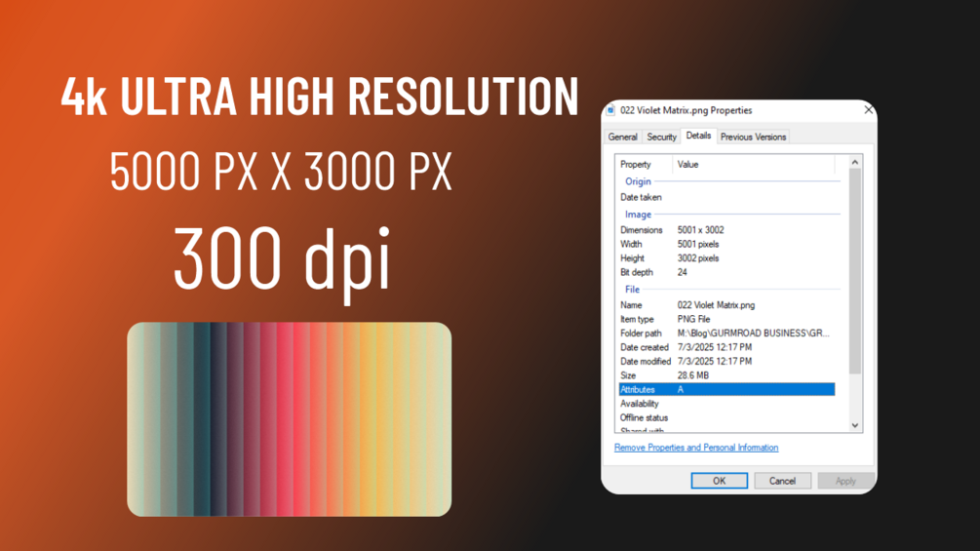Click the Origin section heading
980x551 pixels.
tap(638, 181)
